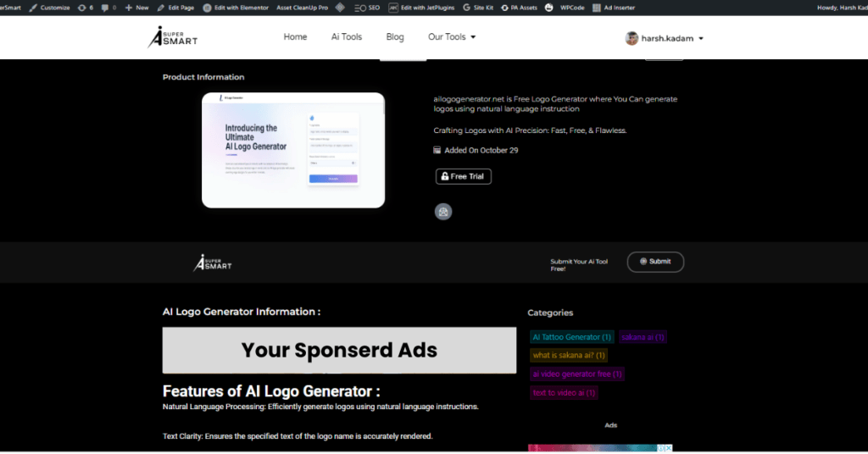Select the AI Tattoo Generator category tag

[572, 337]
